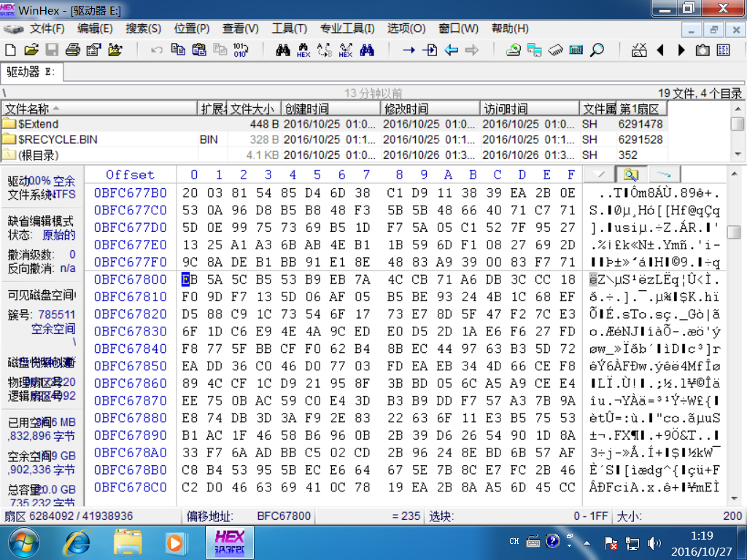747x560 pixels.
Task: Click the magnifier button above the text column
Action: 631,174
